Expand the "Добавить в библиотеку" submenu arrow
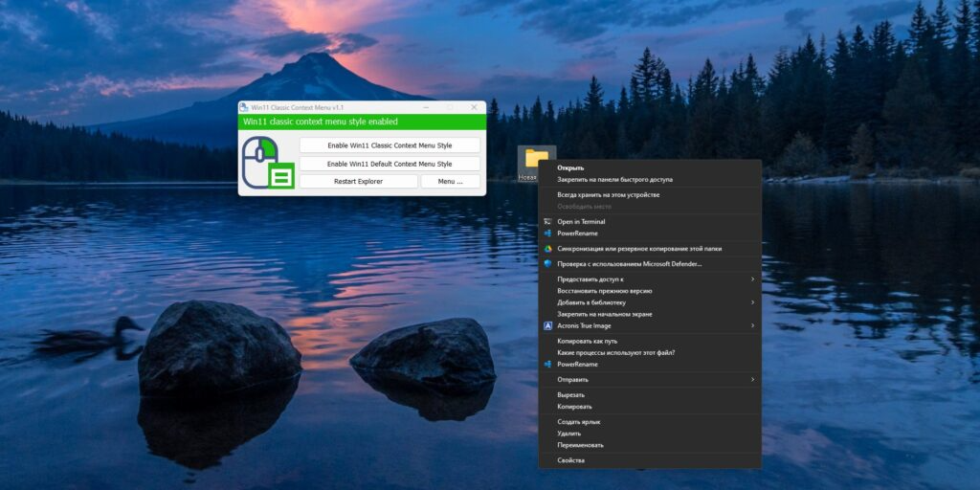Viewport: 980px width, 490px height. coord(752,302)
